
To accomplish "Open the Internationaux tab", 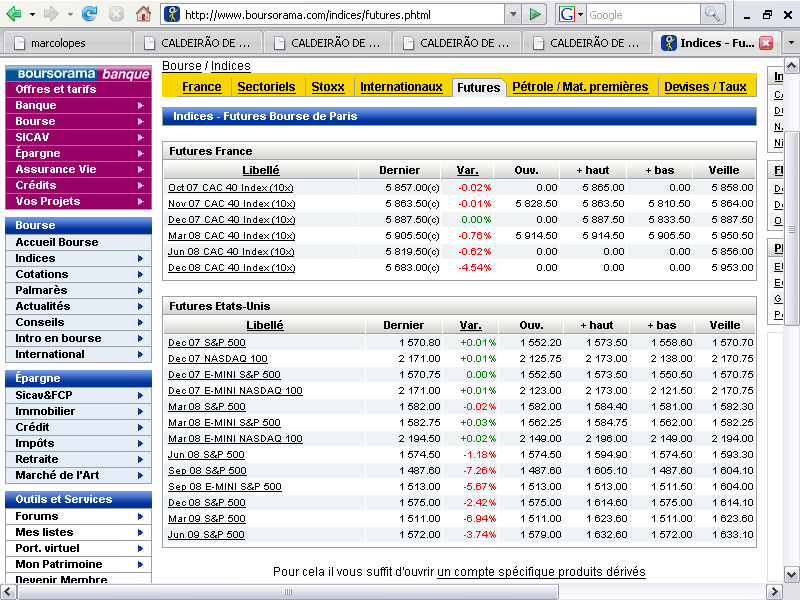I will coord(401,87).
